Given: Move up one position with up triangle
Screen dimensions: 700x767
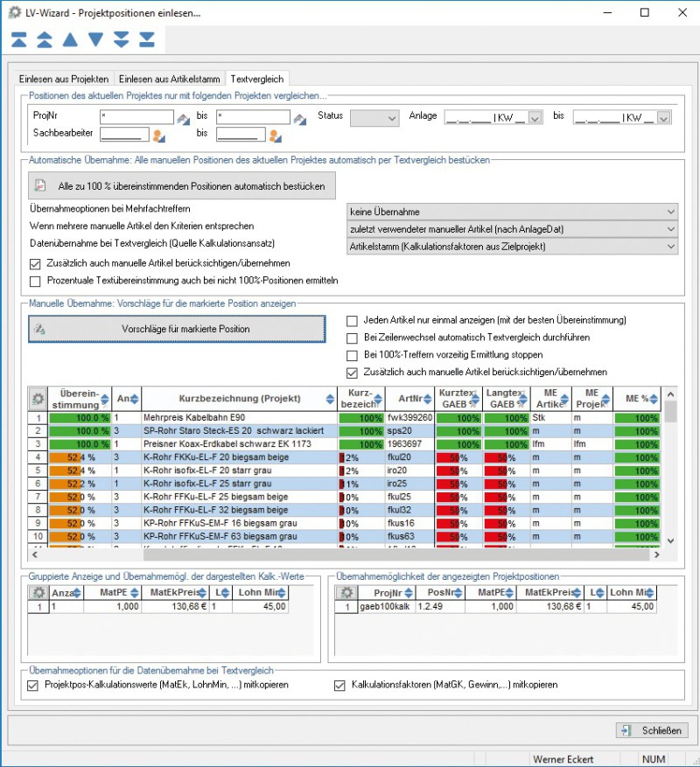Looking at the screenshot, I should (70, 39).
